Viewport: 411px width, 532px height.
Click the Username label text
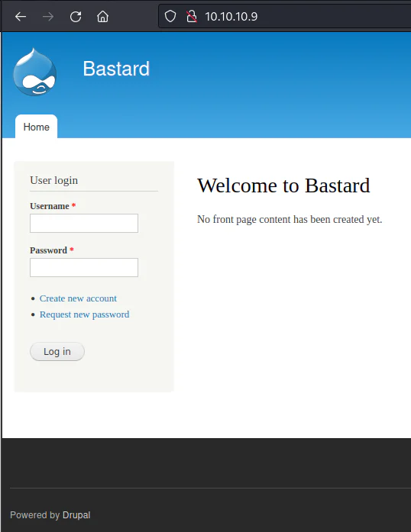pos(50,206)
